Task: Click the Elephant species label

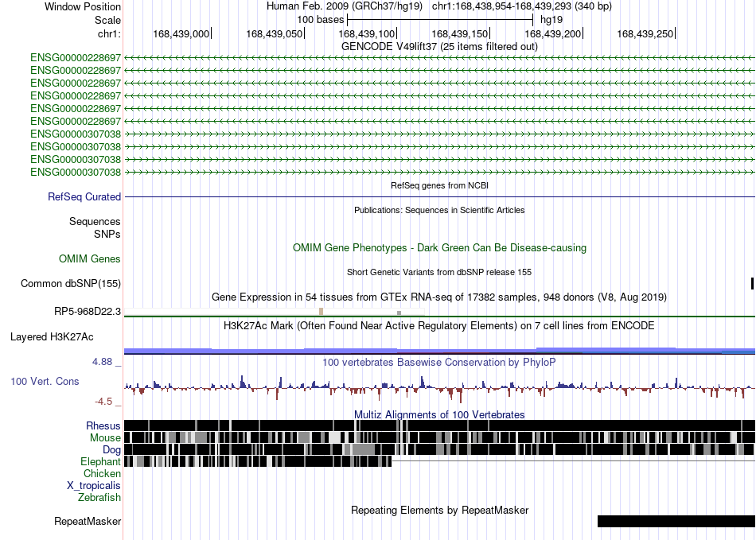Action: [100, 462]
